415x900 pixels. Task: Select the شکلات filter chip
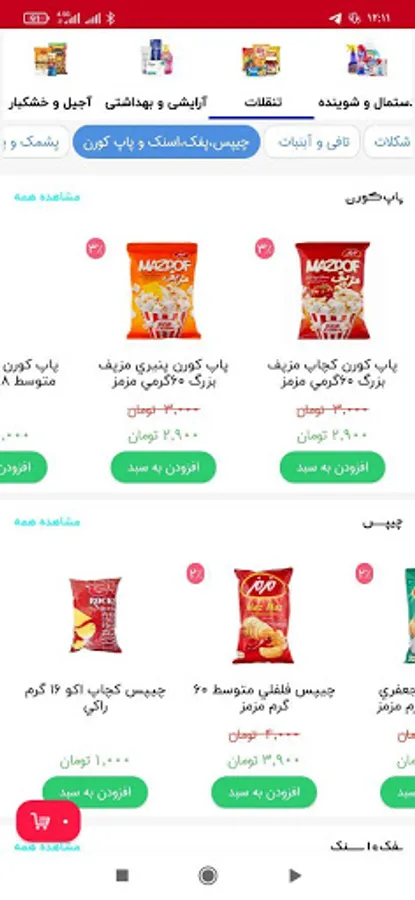pyautogui.click(x=390, y=142)
